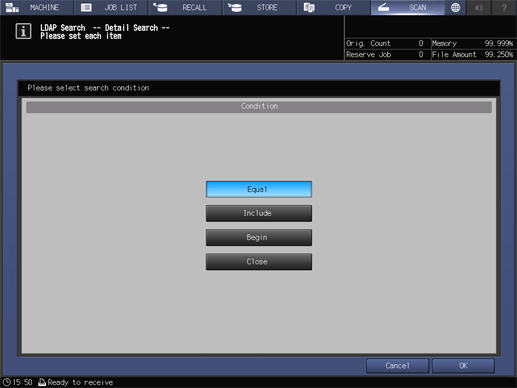Click the File Amount 99.250% readout
Screen dimensions: 517x388
tap(472, 55)
